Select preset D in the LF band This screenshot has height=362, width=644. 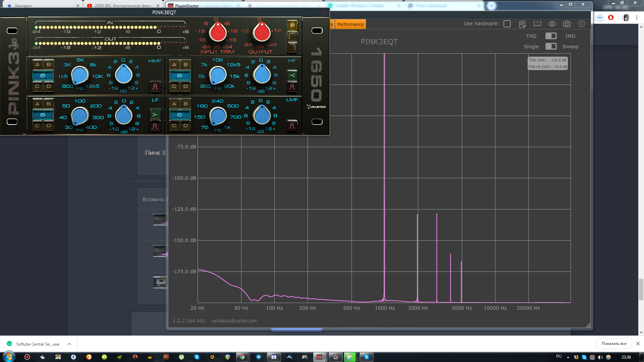tap(49, 126)
